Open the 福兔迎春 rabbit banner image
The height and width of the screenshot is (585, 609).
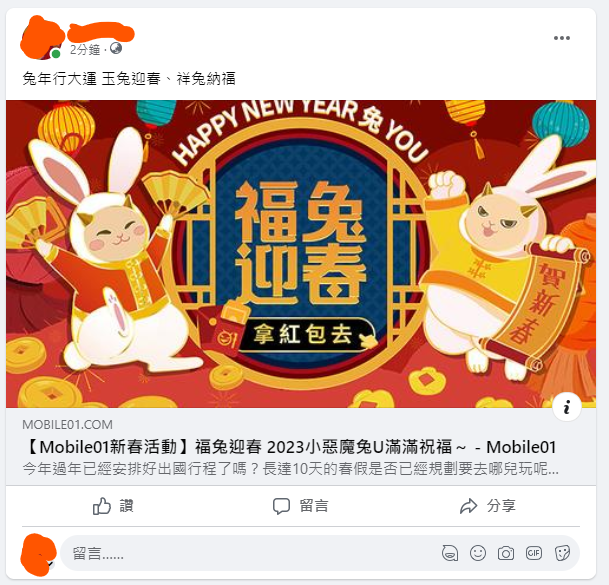tap(301, 254)
